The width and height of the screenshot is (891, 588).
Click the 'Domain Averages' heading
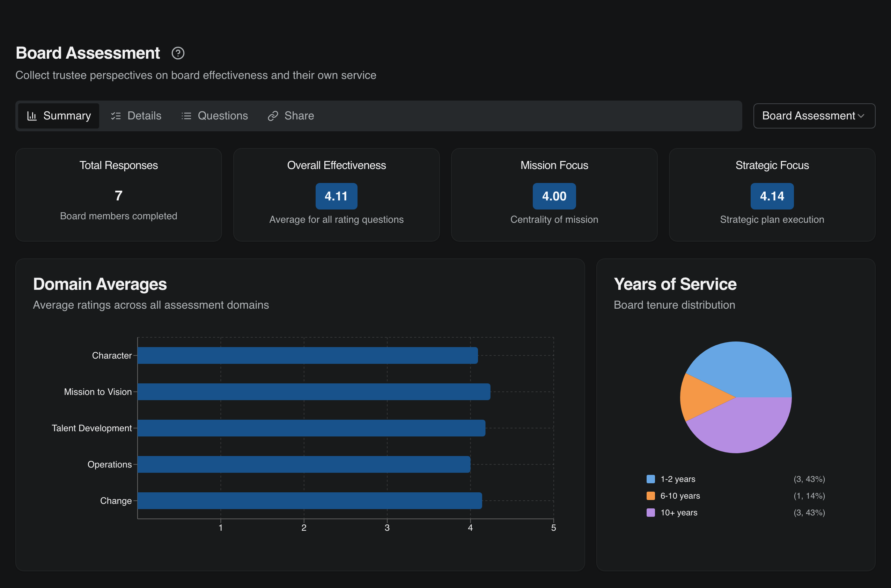(x=100, y=284)
